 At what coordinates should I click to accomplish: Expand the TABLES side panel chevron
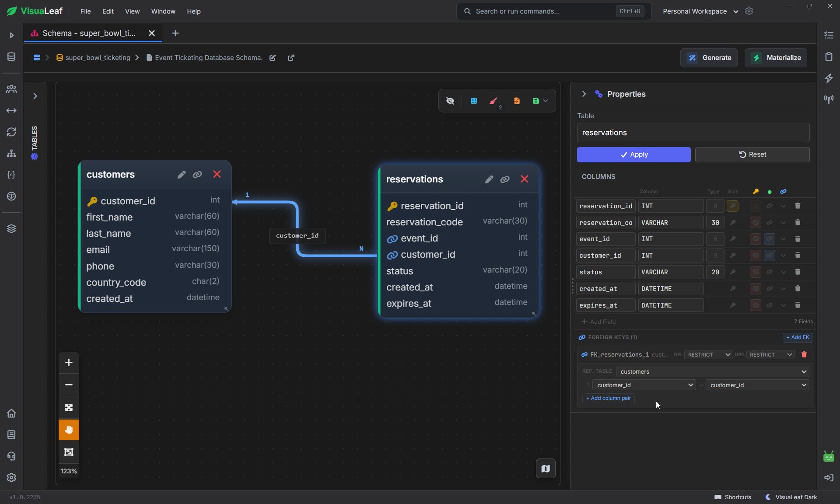click(x=35, y=96)
